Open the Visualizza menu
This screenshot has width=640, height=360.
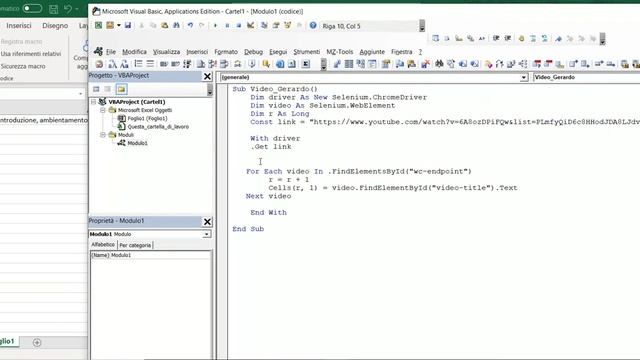pos(166,52)
